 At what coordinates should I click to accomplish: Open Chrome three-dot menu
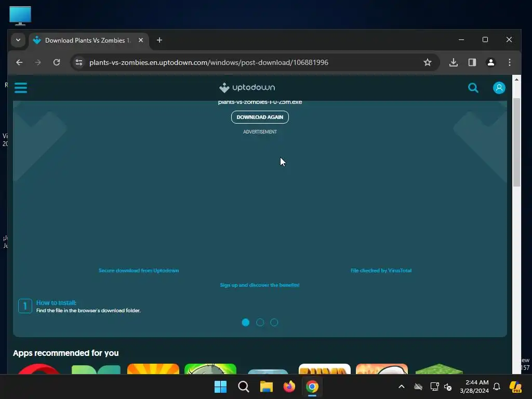[x=510, y=62]
